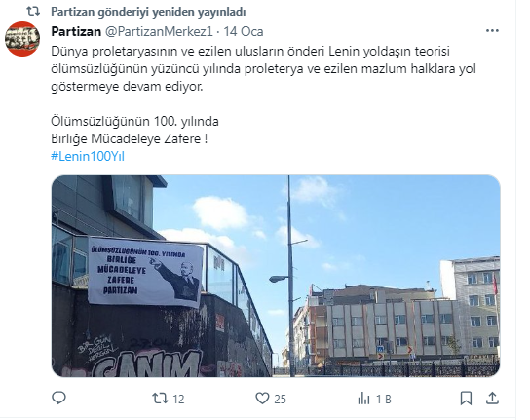Like the tweet with the heart icon

(x=262, y=398)
